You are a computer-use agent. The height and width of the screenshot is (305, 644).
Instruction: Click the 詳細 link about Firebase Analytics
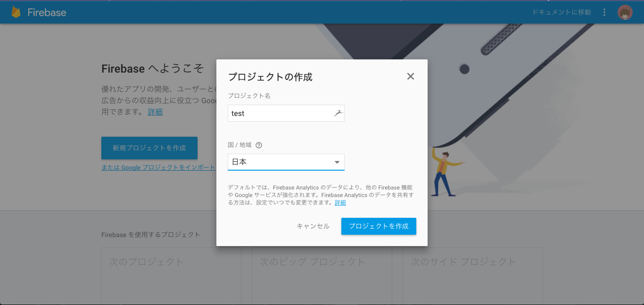340,202
